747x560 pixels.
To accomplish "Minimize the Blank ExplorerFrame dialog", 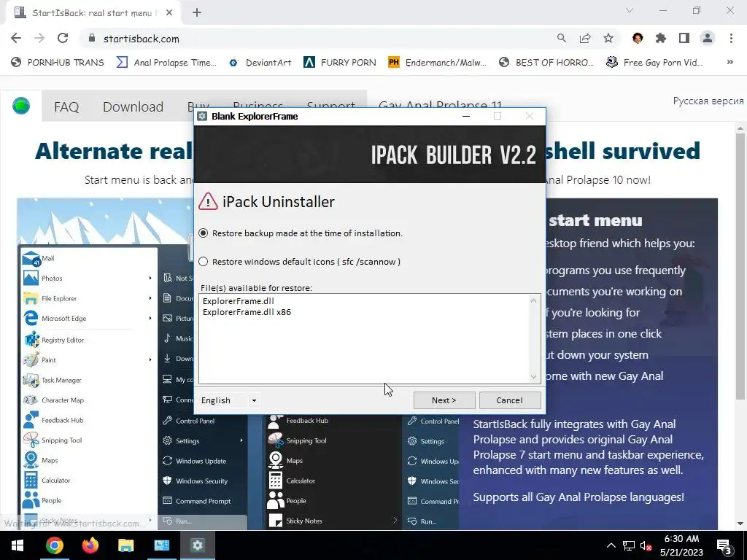I will [x=466, y=116].
